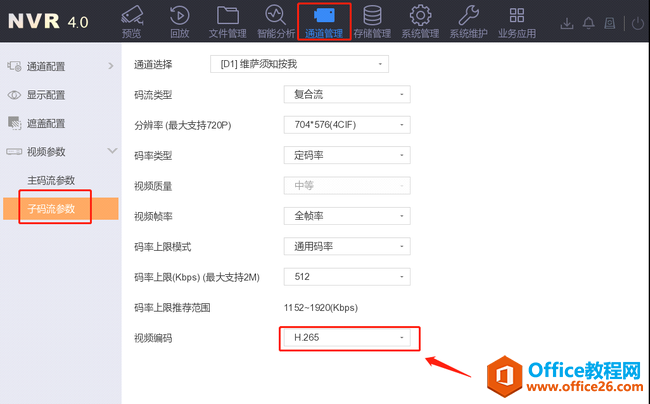Open the 通道选择 channel dropdown
The image size is (650, 404).
(299, 64)
